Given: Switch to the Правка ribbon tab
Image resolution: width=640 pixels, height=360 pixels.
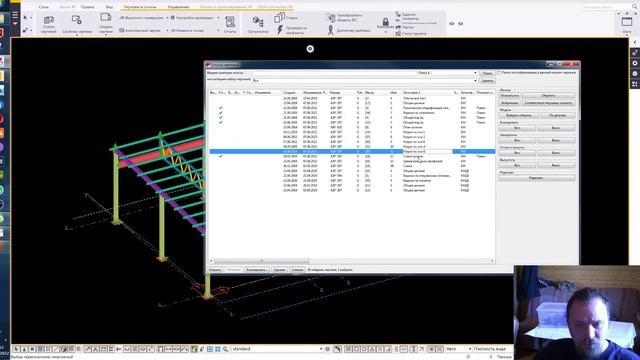Looking at the screenshot, I should coord(87,7).
